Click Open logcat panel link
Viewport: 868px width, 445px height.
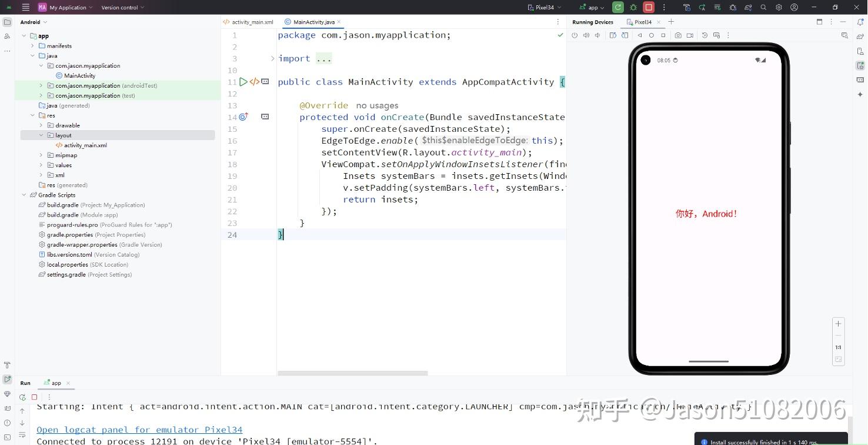(139, 430)
